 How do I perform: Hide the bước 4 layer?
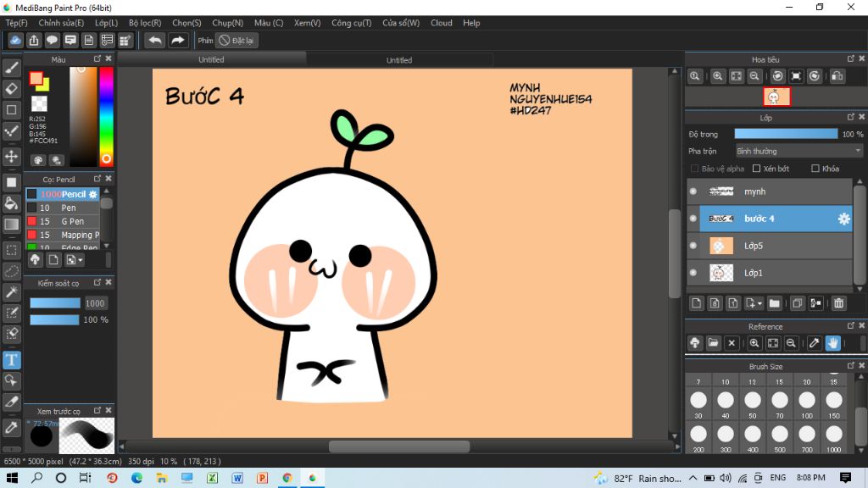pos(693,219)
